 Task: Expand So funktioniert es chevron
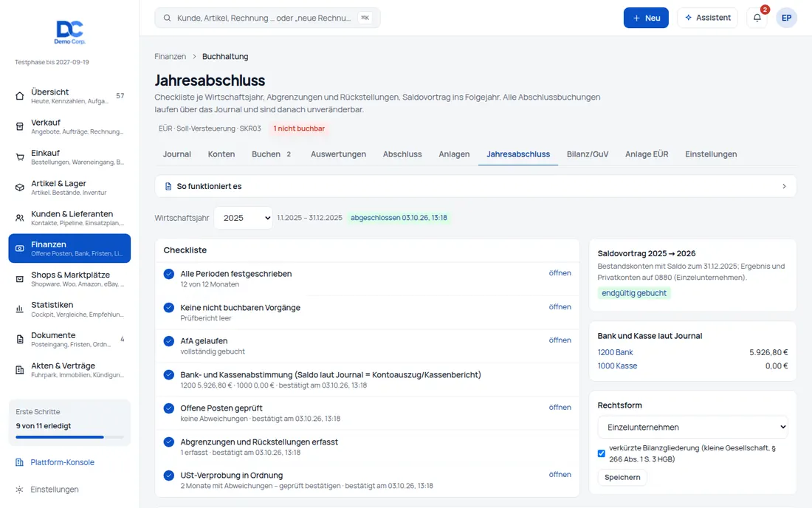(x=784, y=186)
